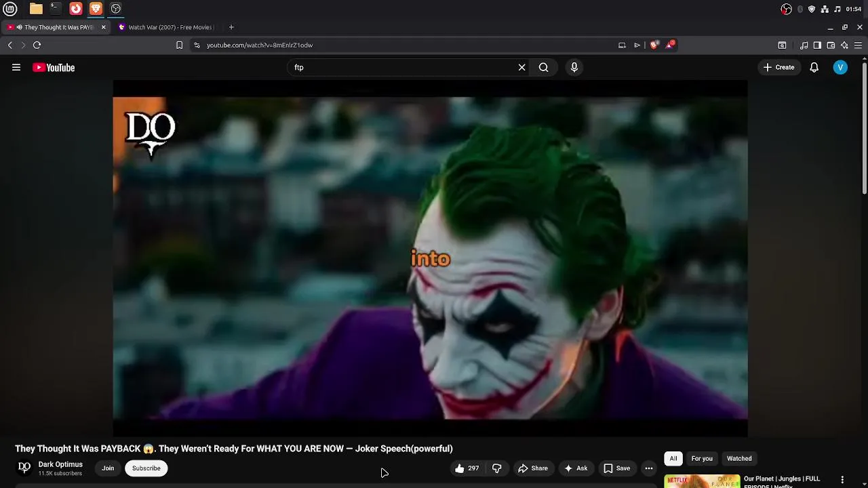Focus the address bar showing youtube.com/watch URL
Image resolution: width=868 pixels, height=488 pixels.
[407, 45]
